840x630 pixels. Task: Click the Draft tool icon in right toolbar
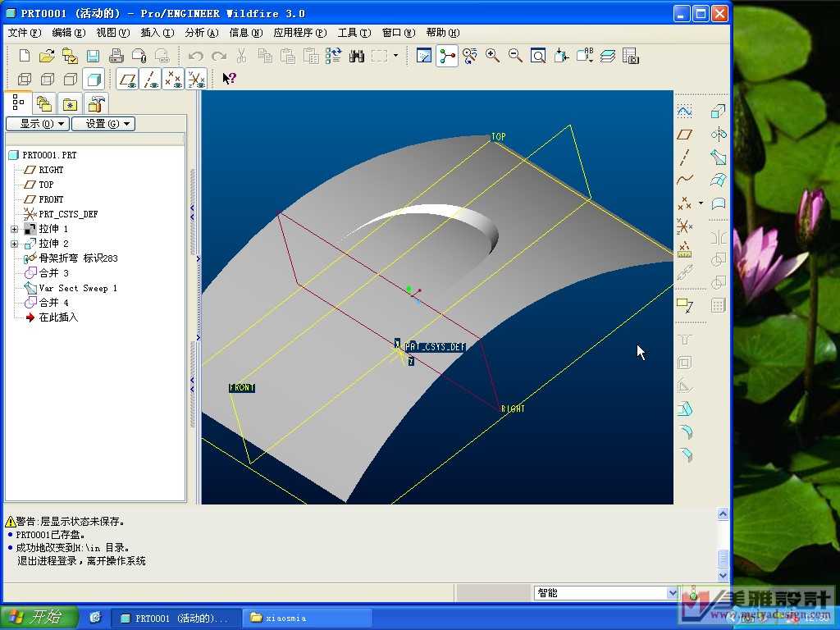(685, 409)
